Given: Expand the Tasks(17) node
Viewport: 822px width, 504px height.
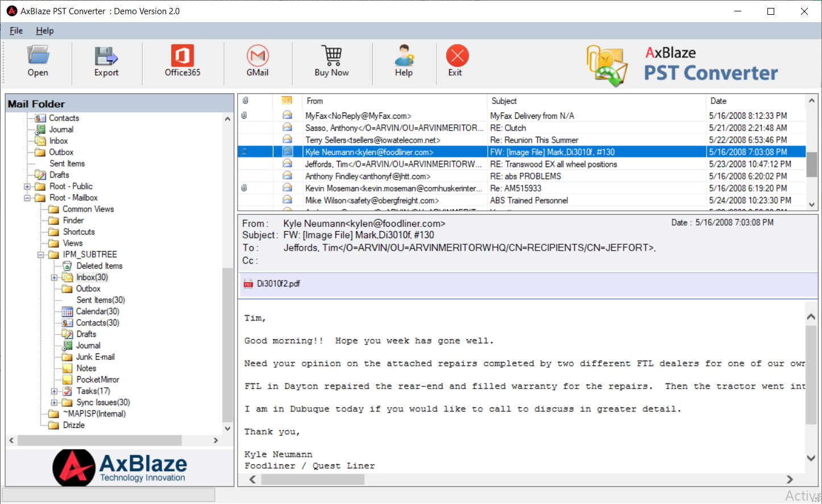Looking at the screenshot, I should [x=54, y=391].
